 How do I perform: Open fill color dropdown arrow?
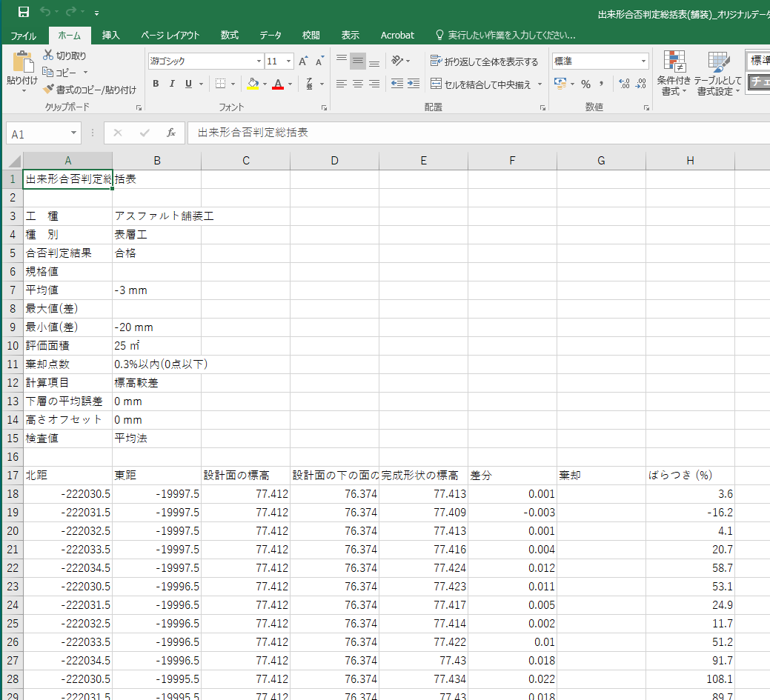(x=265, y=84)
